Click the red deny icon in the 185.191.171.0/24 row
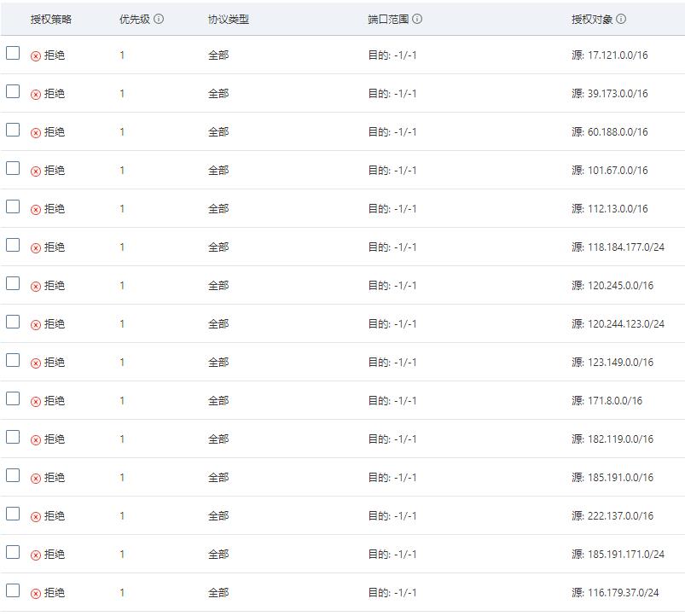The image size is (685, 616). pos(36,555)
